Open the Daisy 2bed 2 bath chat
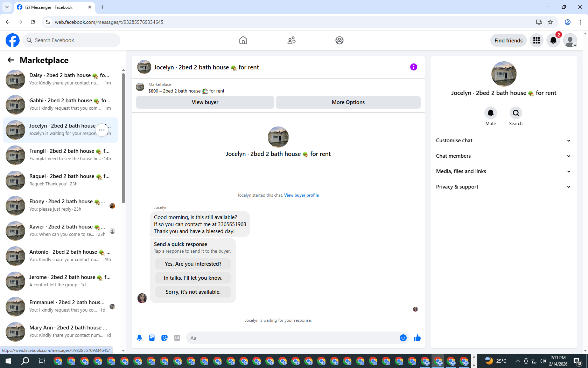 60,80
